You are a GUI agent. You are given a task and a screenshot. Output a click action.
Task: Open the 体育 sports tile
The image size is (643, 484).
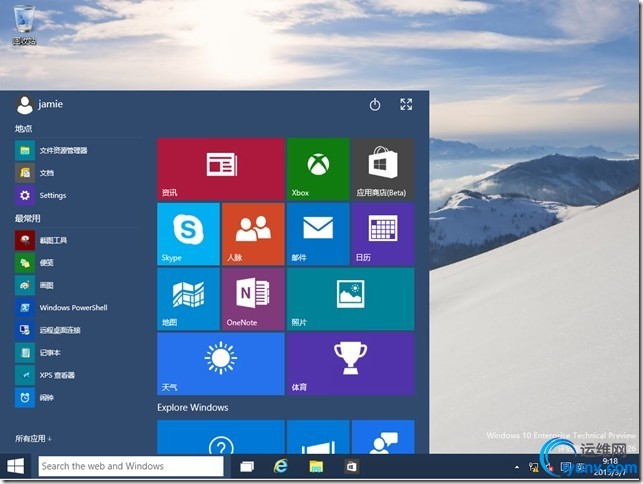pos(351,364)
